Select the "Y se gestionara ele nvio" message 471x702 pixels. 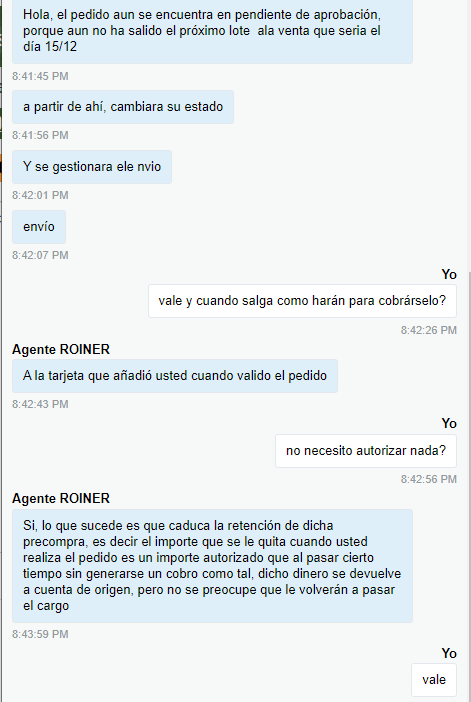pos(92,167)
